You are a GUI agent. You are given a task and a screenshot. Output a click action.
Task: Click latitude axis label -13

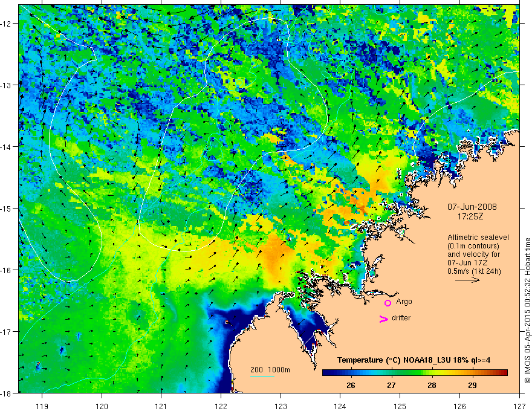coord(7,85)
